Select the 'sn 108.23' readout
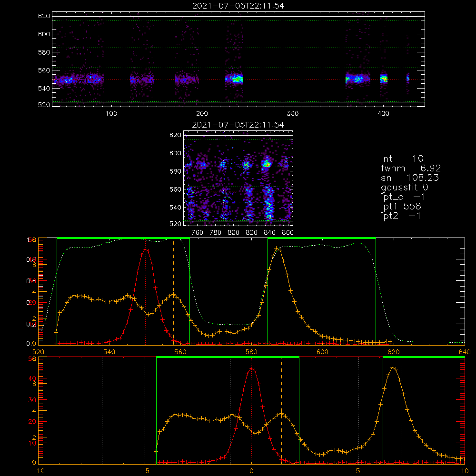This screenshot has height=476, width=476. (410, 178)
